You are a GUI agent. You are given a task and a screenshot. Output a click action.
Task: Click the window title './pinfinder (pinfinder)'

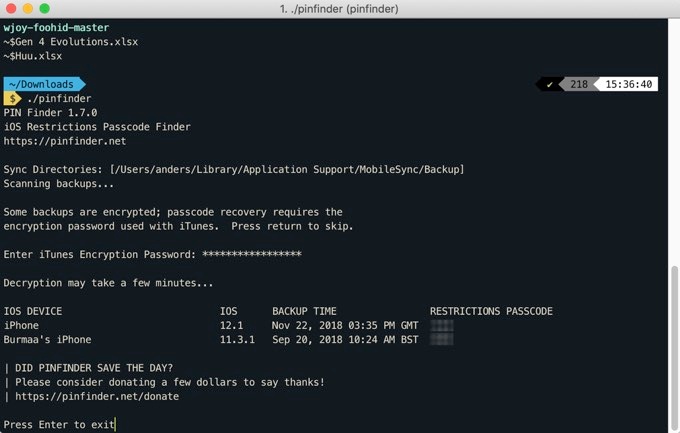click(x=339, y=8)
